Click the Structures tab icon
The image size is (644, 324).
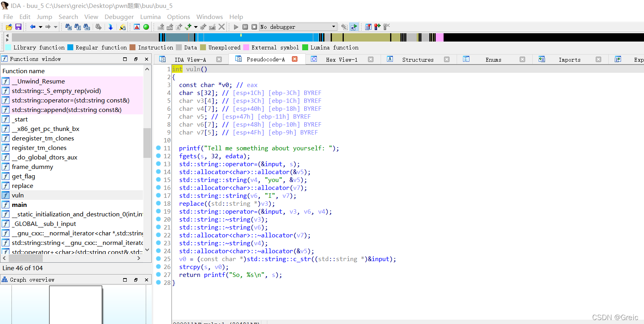tap(390, 59)
